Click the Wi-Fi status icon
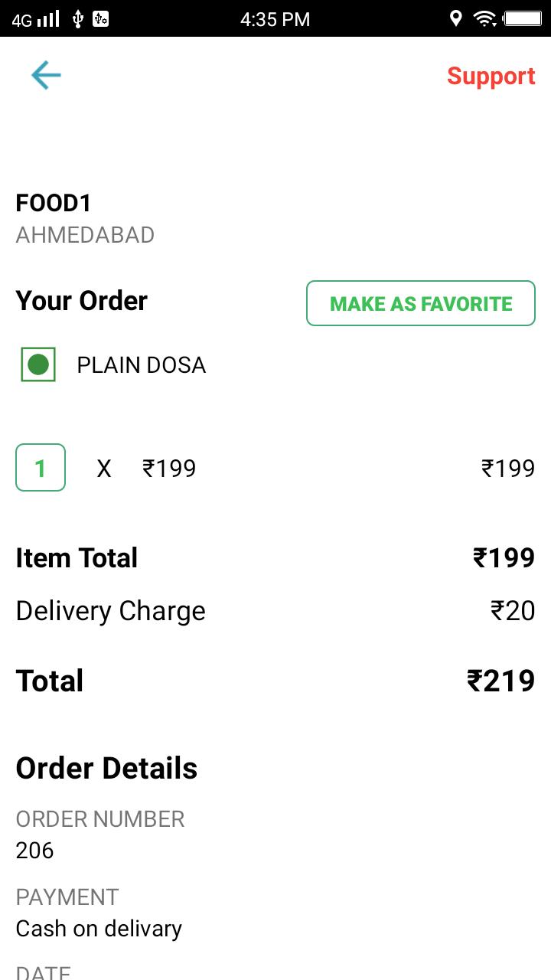The width and height of the screenshot is (551, 980). [484, 18]
